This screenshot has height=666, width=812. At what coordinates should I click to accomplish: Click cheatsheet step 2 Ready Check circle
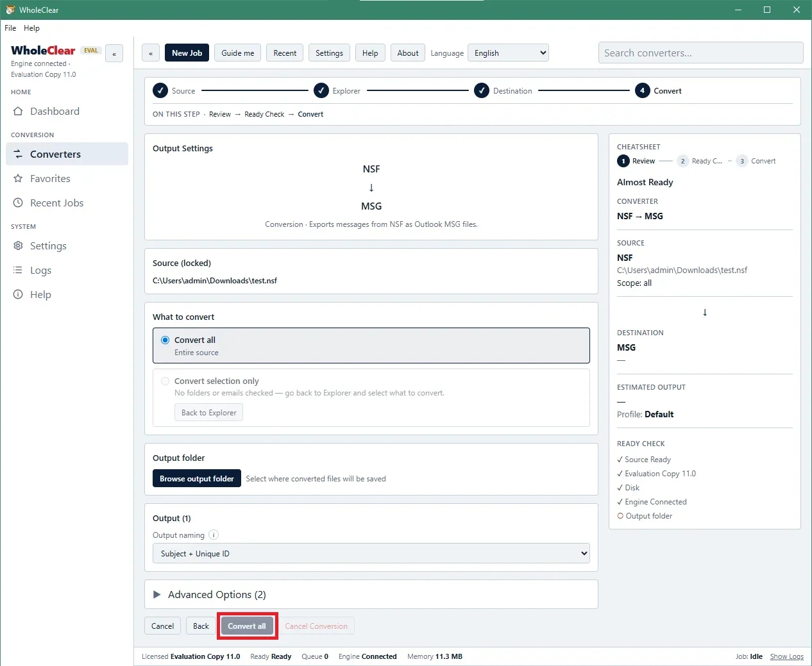click(683, 162)
